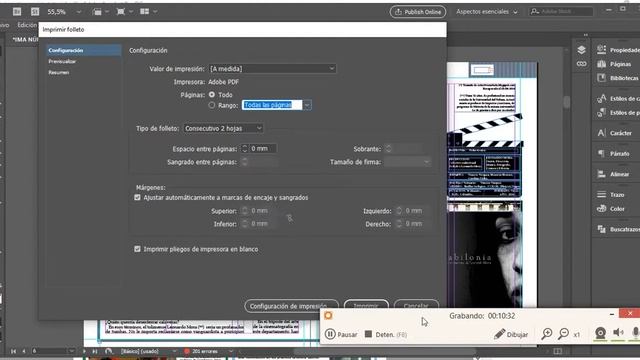Open the Layers (Capas) panel icon

(581, 50)
